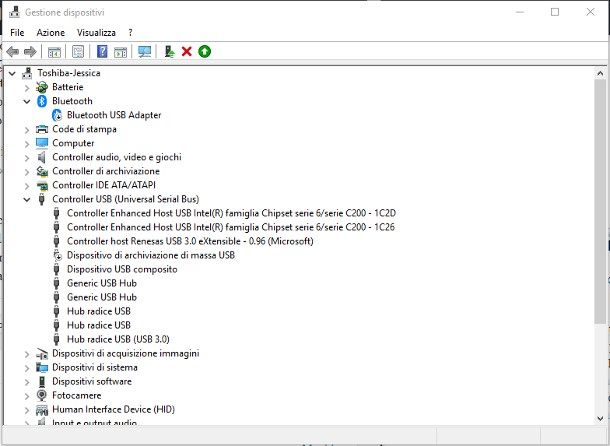Collapse Controller USB (Universal Serial Bus)
The width and height of the screenshot is (610, 446).
(x=26, y=200)
